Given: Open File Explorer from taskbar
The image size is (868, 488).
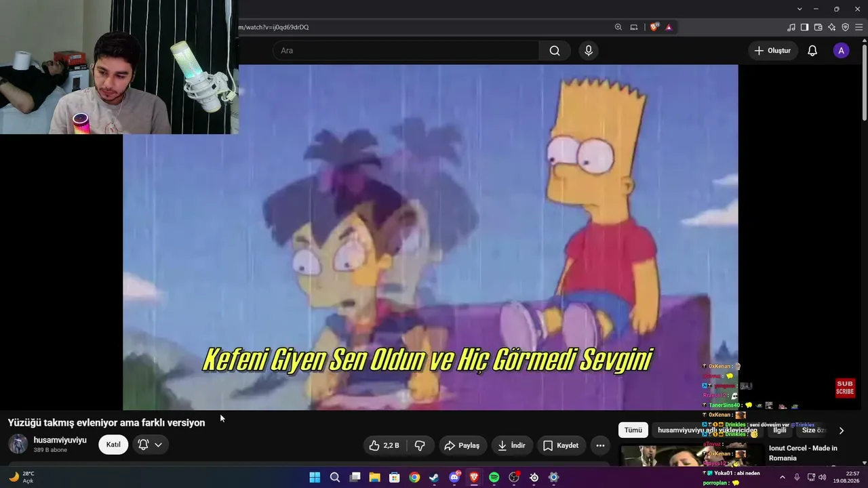Looking at the screenshot, I should (374, 477).
